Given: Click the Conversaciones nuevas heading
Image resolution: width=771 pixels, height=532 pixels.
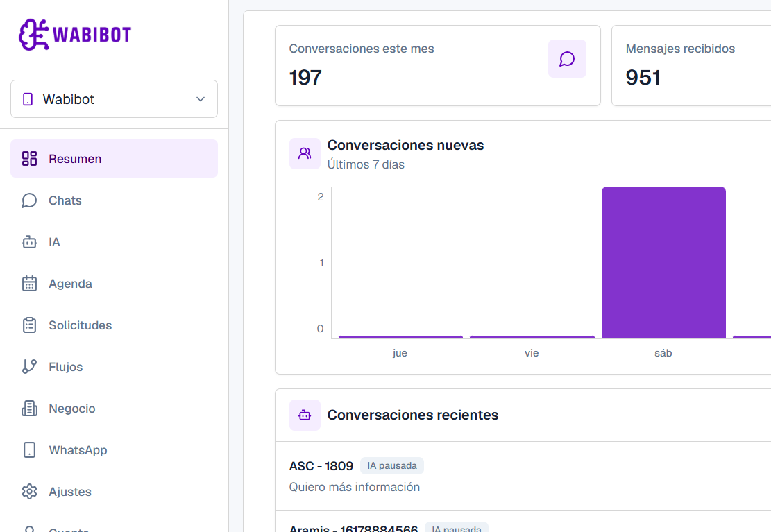Looking at the screenshot, I should (x=406, y=145).
